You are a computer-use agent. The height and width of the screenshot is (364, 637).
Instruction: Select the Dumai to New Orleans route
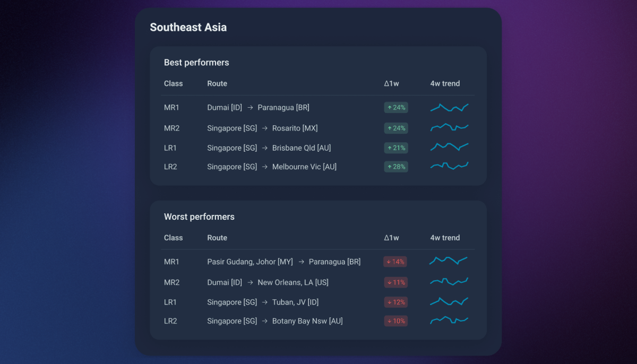pyautogui.click(x=268, y=283)
